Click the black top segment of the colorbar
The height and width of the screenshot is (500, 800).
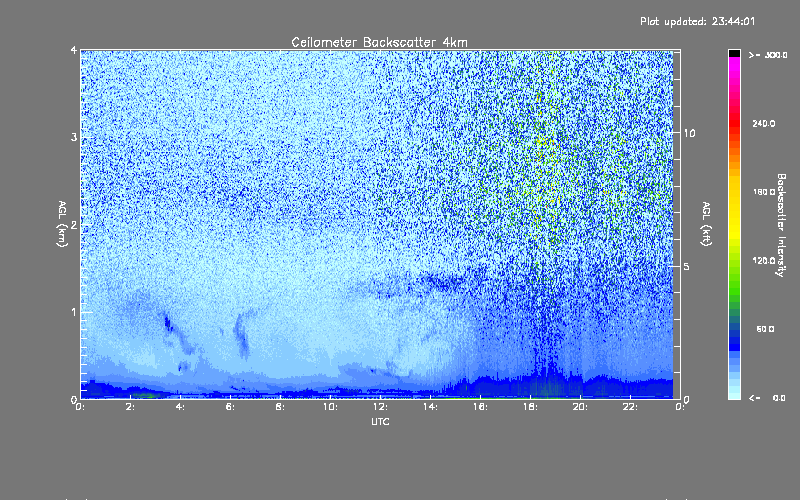(734, 53)
